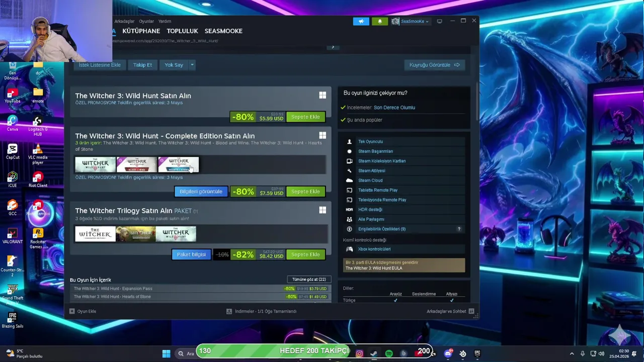Image resolution: width=644 pixels, height=362 pixels.
Task: Add Complete Edition $7.59 to cart
Action: (x=305, y=192)
